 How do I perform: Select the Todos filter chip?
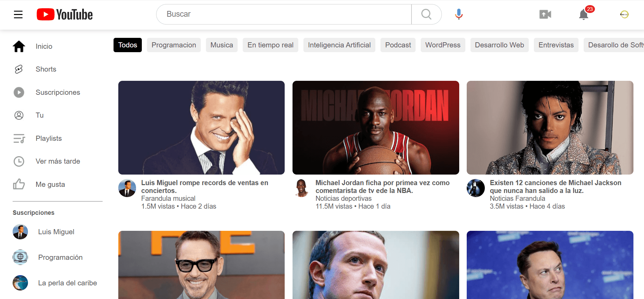click(x=128, y=45)
